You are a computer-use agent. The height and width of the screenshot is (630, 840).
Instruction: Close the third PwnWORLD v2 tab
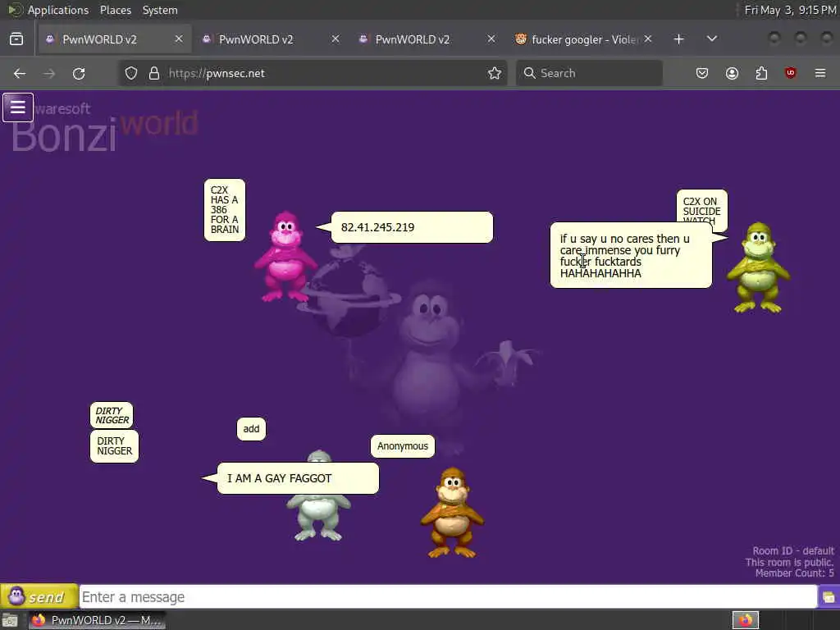(491, 39)
